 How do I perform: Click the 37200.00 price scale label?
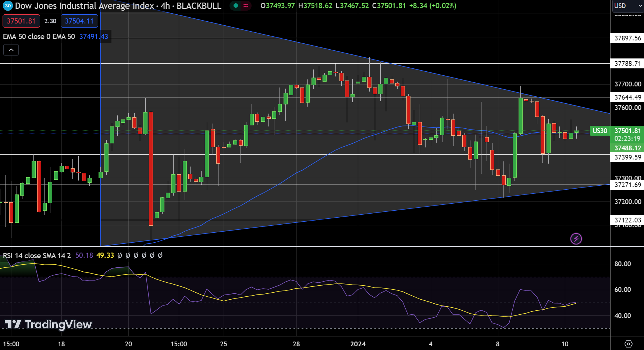point(628,202)
